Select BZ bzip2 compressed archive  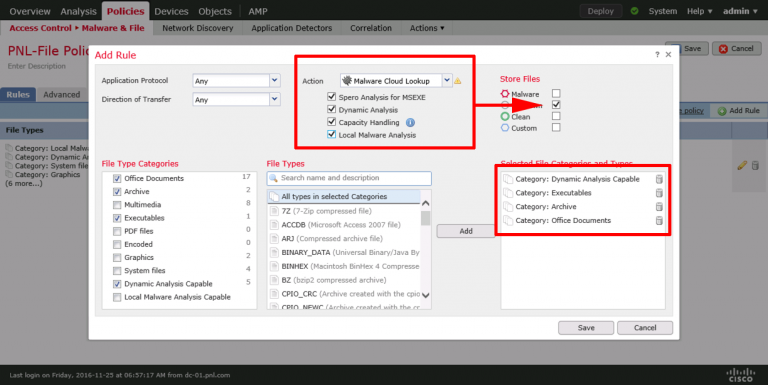(343, 280)
